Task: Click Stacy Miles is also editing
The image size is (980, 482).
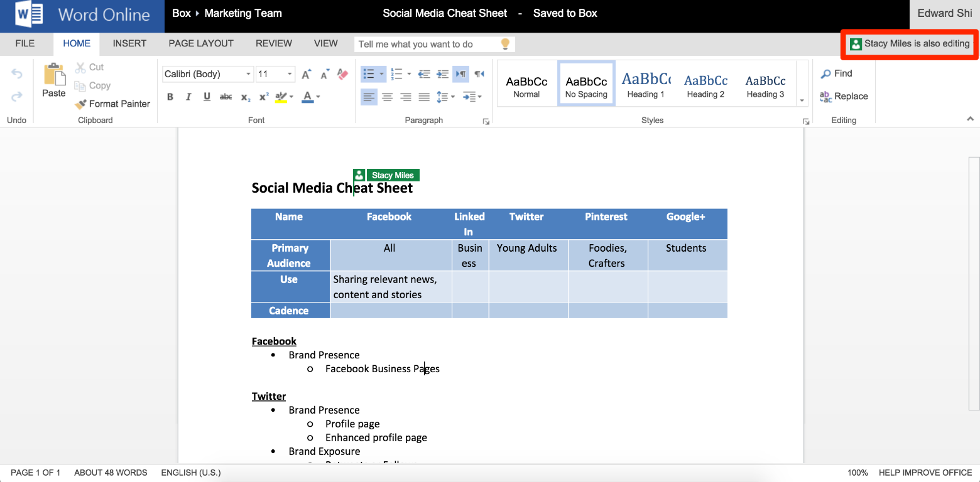Action: coord(910,44)
